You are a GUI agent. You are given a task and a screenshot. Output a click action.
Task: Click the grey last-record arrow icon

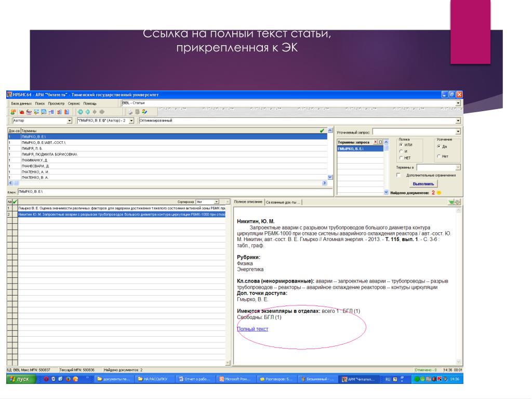102,112
